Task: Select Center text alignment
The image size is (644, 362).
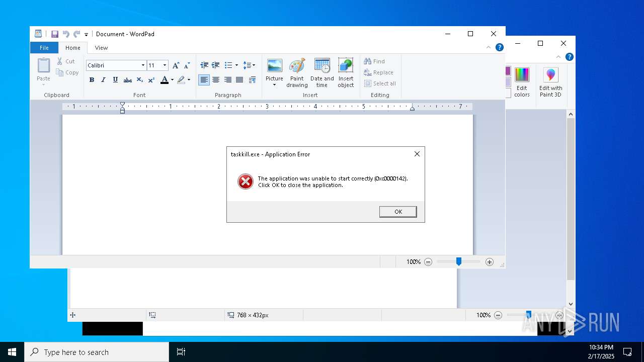Action: (x=216, y=80)
